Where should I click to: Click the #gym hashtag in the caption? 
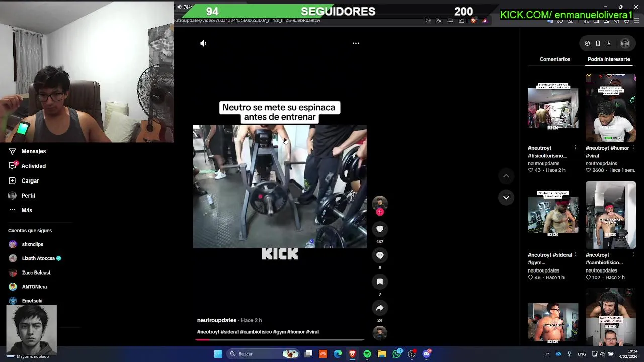click(x=279, y=332)
